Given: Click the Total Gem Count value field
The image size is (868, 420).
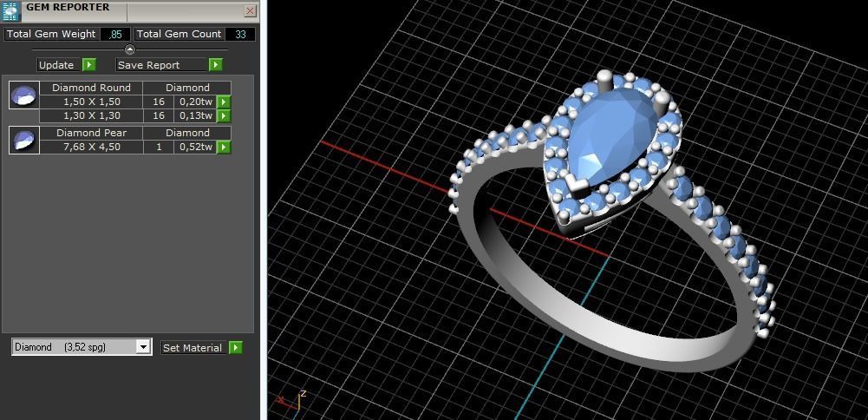Looking at the screenshot, I should (240, 35).
